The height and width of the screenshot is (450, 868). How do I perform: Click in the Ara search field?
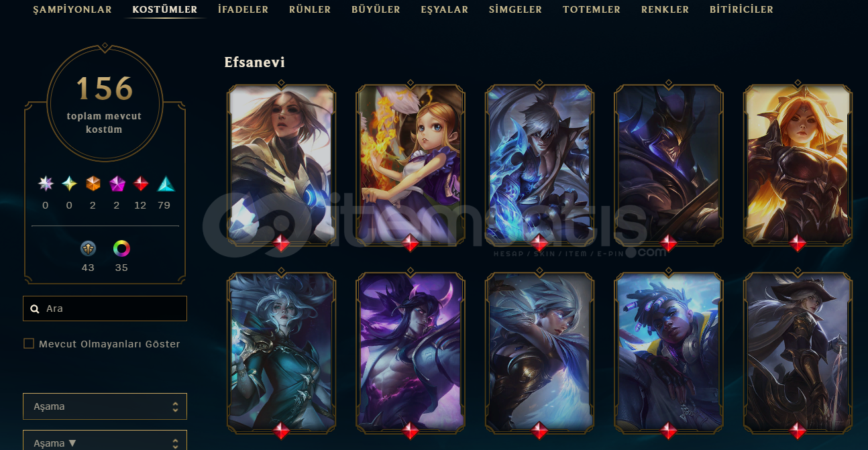pyautogui.click(x=105, y=308)
